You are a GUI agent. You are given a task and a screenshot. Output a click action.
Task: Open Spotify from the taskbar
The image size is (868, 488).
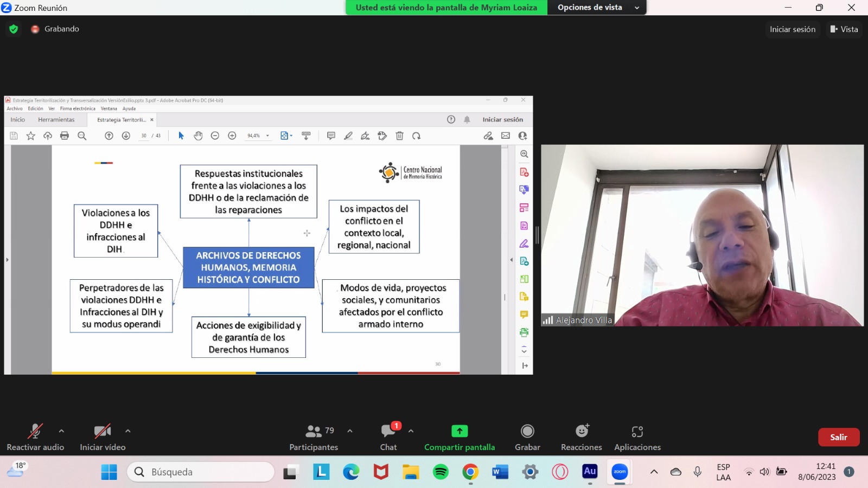tap(441, 472)
